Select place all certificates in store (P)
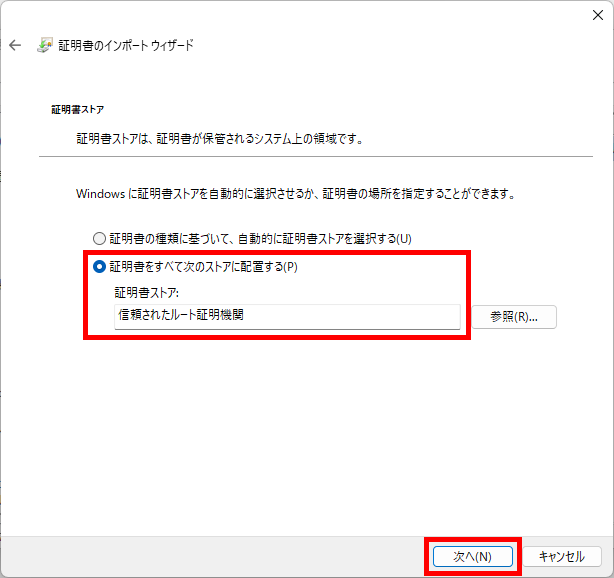614x578 pixels. (195, 267)
